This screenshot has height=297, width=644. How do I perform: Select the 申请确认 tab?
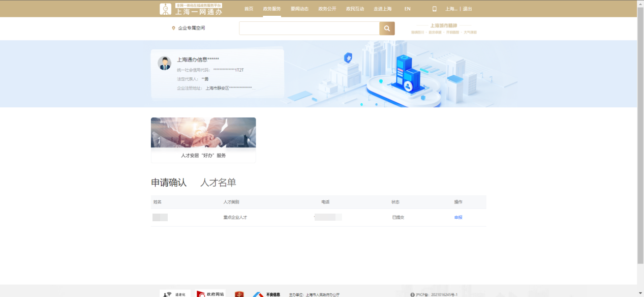pos(169,183)
